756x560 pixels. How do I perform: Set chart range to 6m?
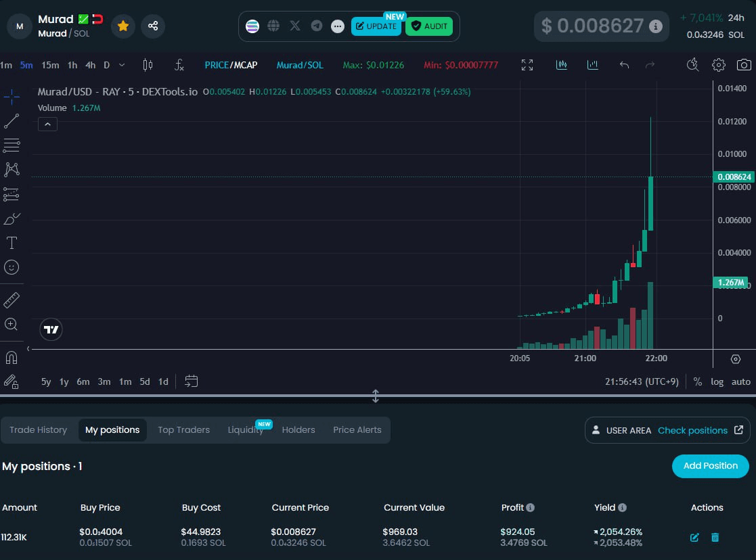83,381
